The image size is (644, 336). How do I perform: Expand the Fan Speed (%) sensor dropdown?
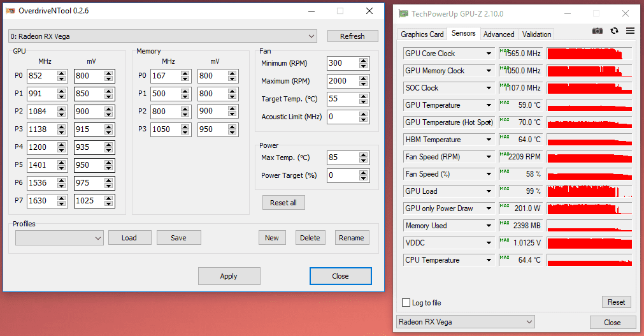tap(489, 174)
